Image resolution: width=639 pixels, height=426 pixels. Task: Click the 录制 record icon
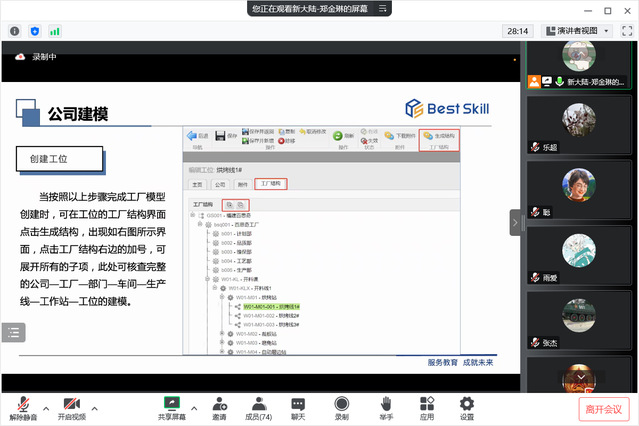pos(342,406)
